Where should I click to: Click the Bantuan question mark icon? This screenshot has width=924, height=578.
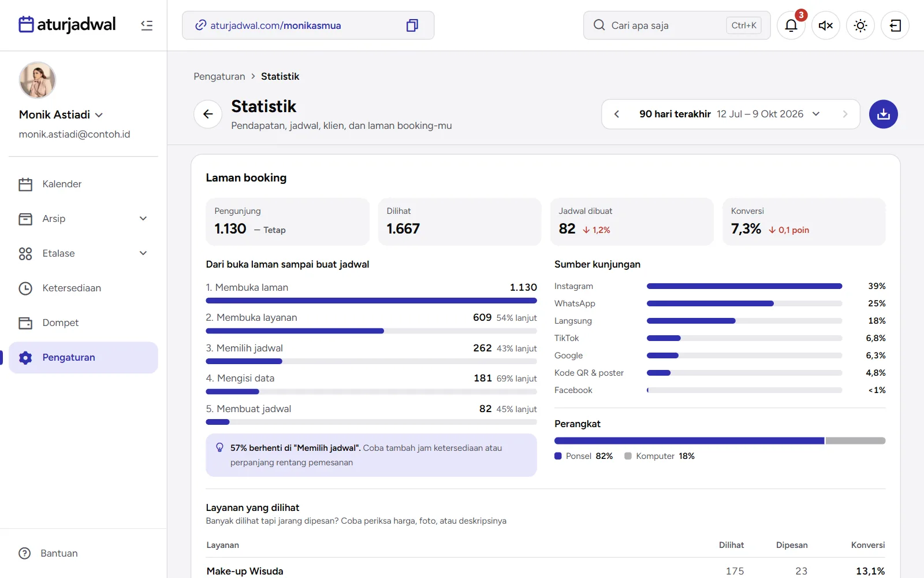pyautogui.click(x=25, y=553)
